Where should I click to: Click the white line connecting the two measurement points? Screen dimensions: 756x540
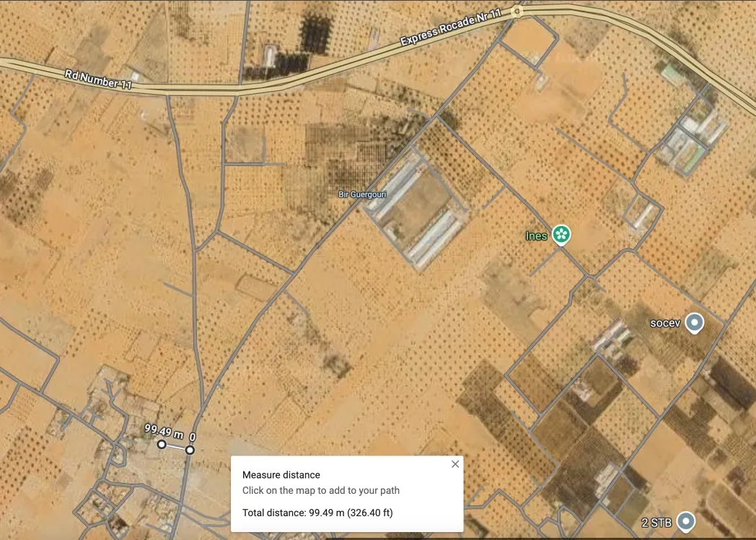pyautogui.click(x=176, y=448)
